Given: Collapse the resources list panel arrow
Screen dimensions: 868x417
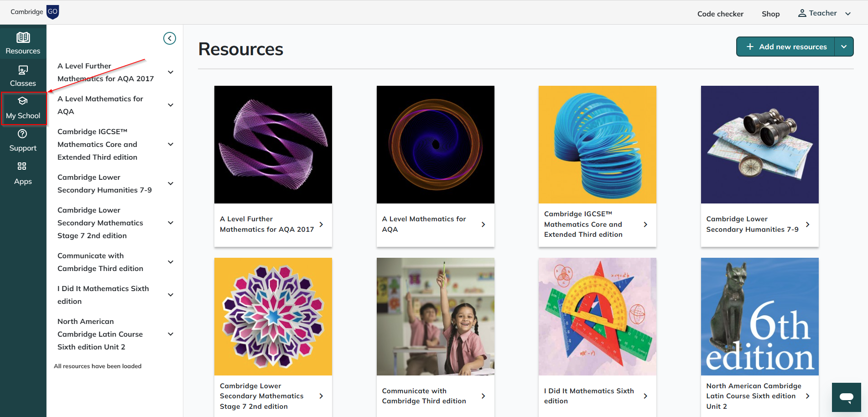Looking at the screenshot, I should click(x=170, y=38).
